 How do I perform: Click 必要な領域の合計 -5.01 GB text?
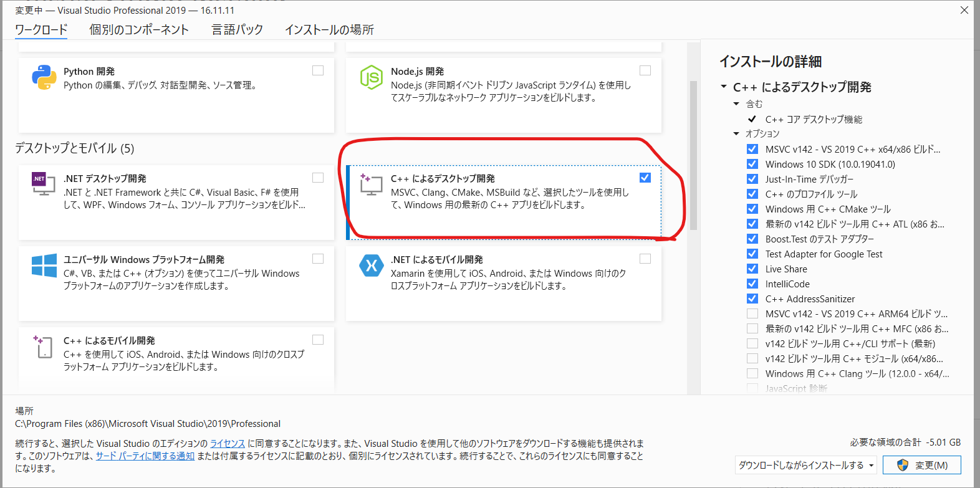click(x=905, y=442)
